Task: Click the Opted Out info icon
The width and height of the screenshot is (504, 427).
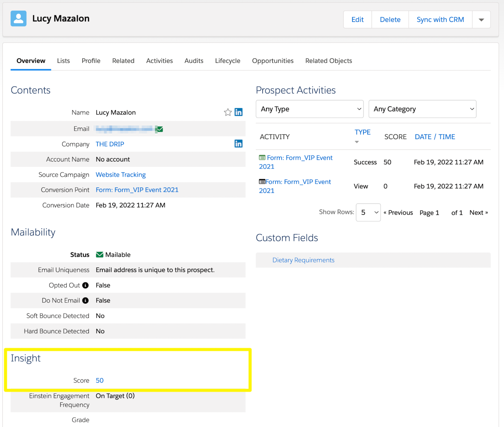Action: click(86, 285)
